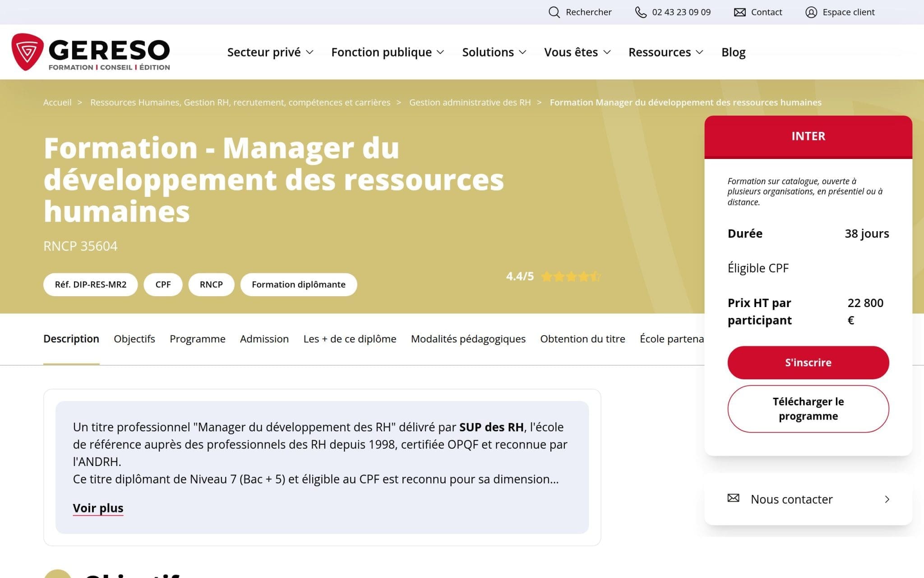Click the arrow at right of Nous contacter
Image resolution: width=924 pixels, height=578 pixels.
click(x=887, y=499)
